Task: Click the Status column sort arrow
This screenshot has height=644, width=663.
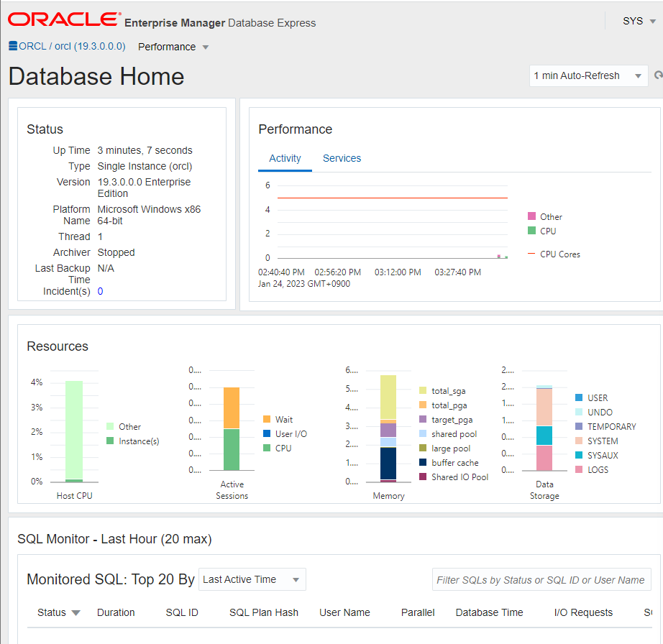Action: coord(76,612)
